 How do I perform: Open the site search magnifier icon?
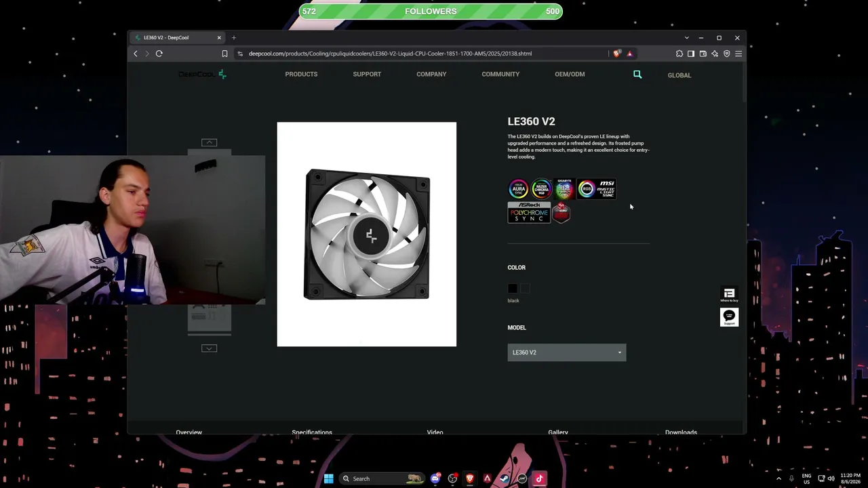pos(637,75)
